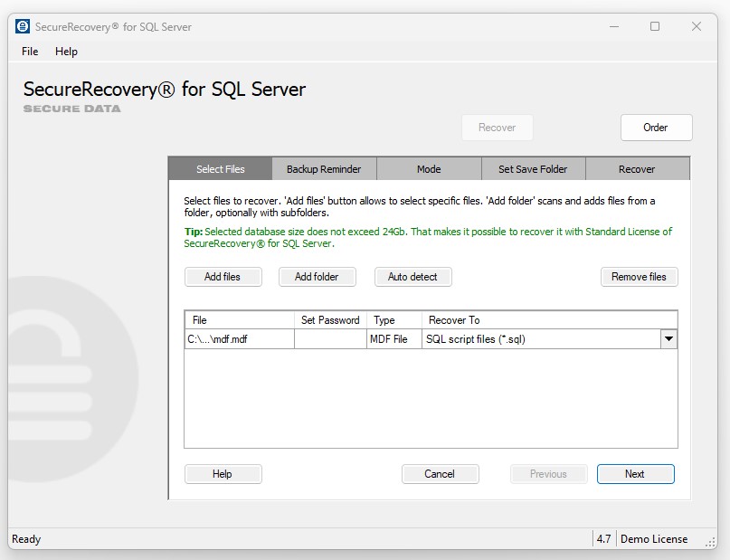Click the Add files button
Viewport: 730px width, 560px height.
(x=223, y=277)
